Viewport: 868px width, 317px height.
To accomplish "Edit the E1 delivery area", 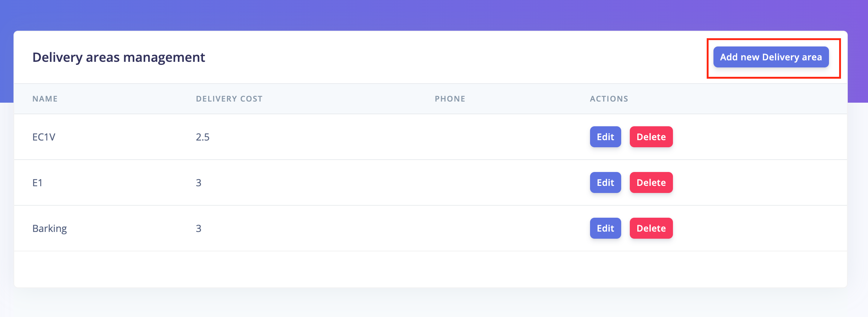I will [x=605, y=182].
